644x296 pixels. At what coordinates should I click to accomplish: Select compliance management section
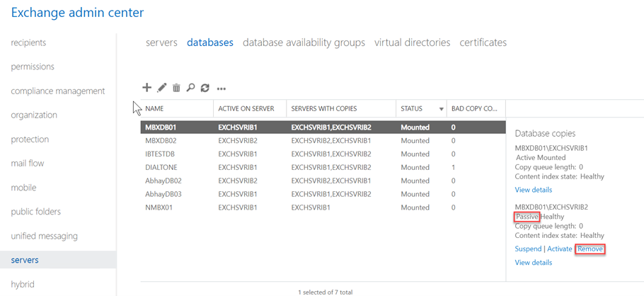[x=58, y=91]
